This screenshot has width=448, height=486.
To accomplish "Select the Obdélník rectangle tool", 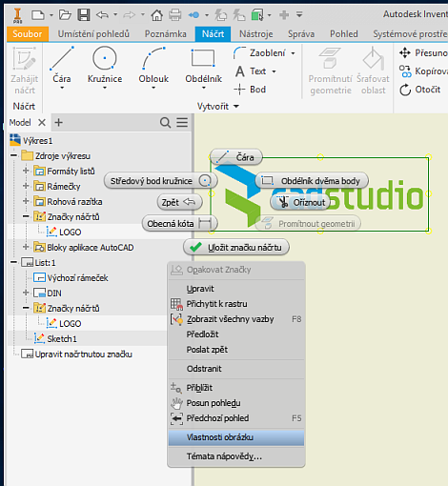I will coord(203,65).
